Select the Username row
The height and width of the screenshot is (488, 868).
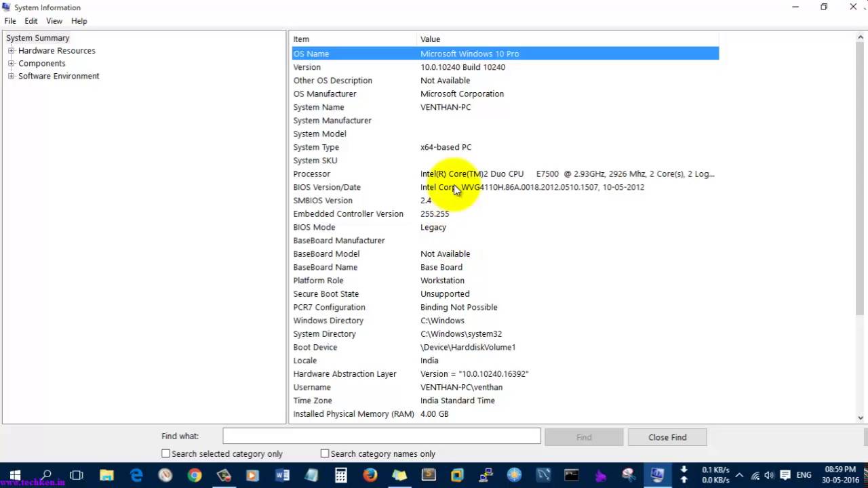[505, 388]
